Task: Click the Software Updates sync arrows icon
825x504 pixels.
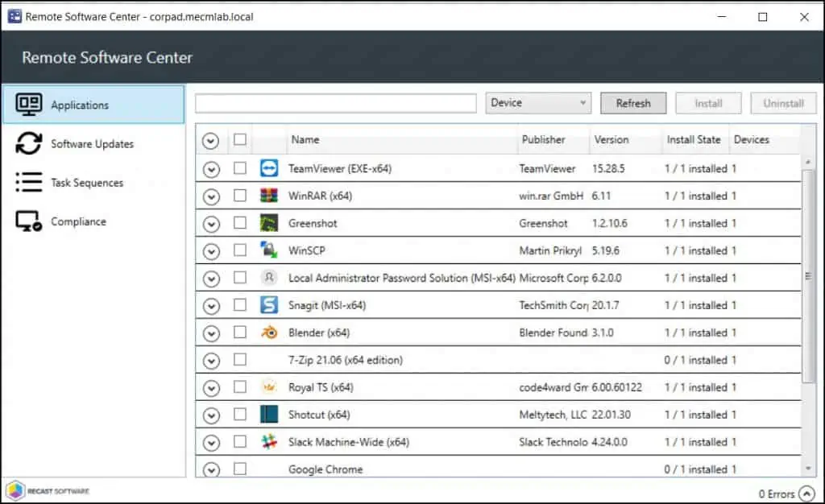Action: (x=28, y=143)
